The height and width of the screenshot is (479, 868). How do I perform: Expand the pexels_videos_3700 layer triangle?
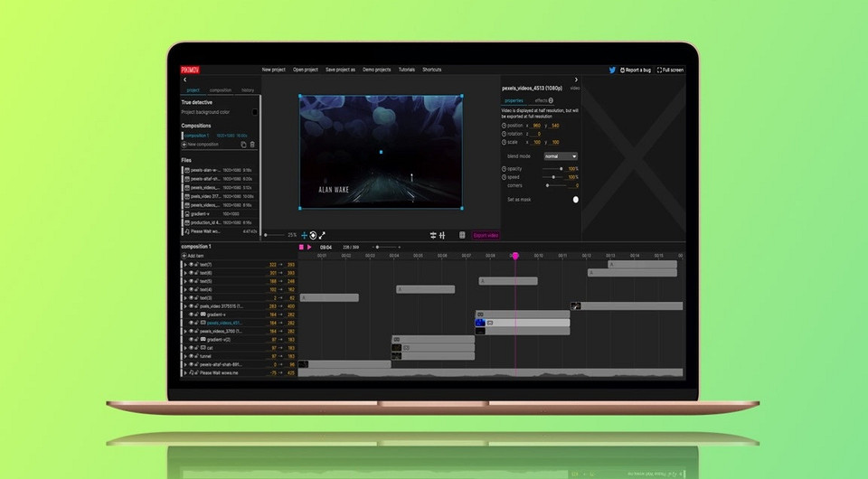coord(185,332)
